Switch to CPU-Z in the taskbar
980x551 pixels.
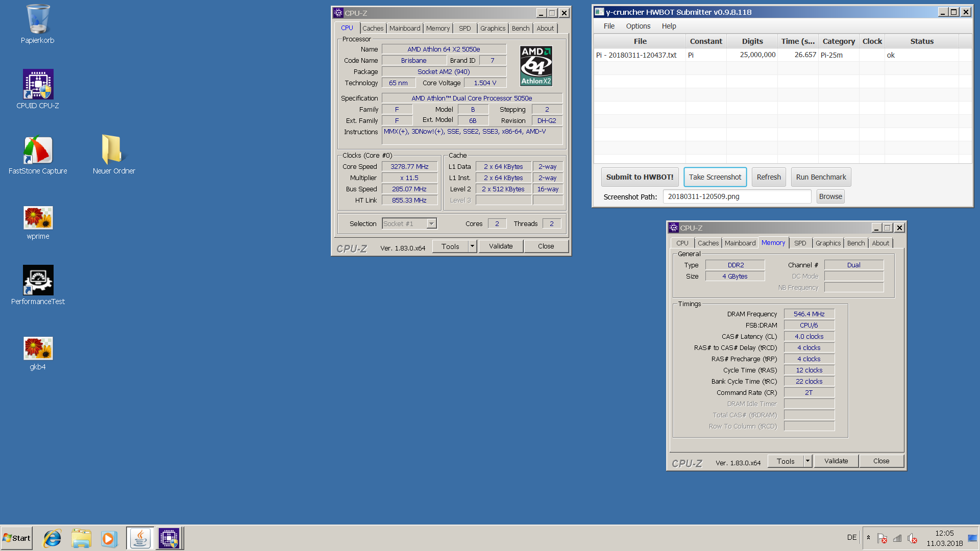(169, 538)
